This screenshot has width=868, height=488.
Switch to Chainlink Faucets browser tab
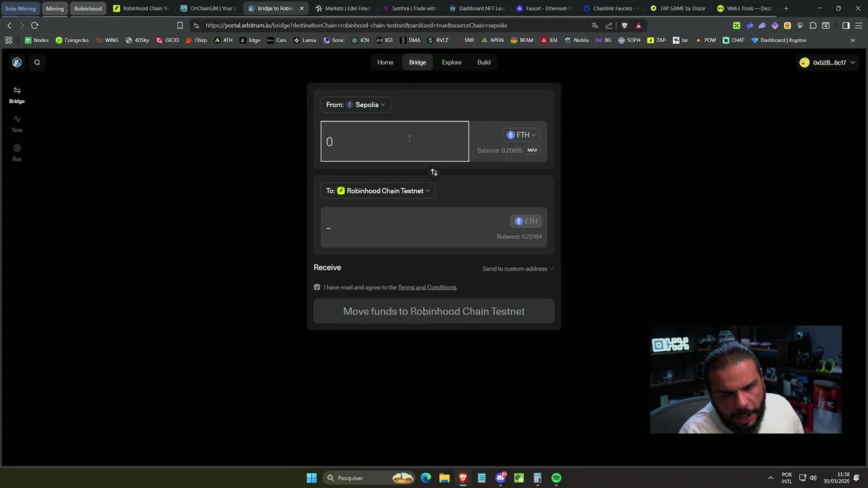[612, 8]
